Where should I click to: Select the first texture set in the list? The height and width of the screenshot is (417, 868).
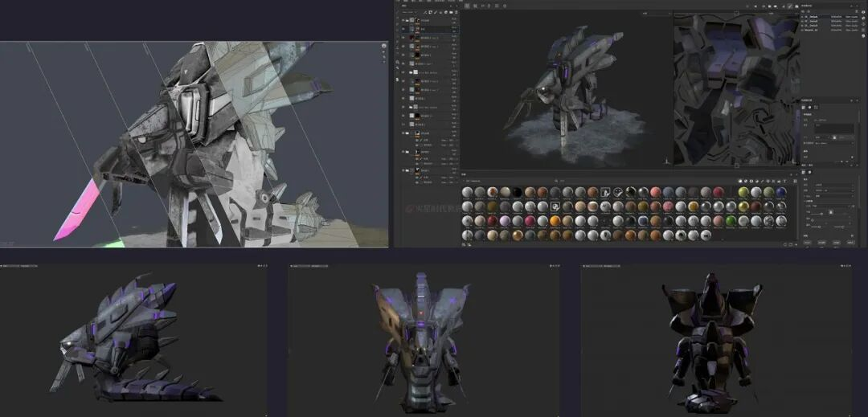(812, 17)
